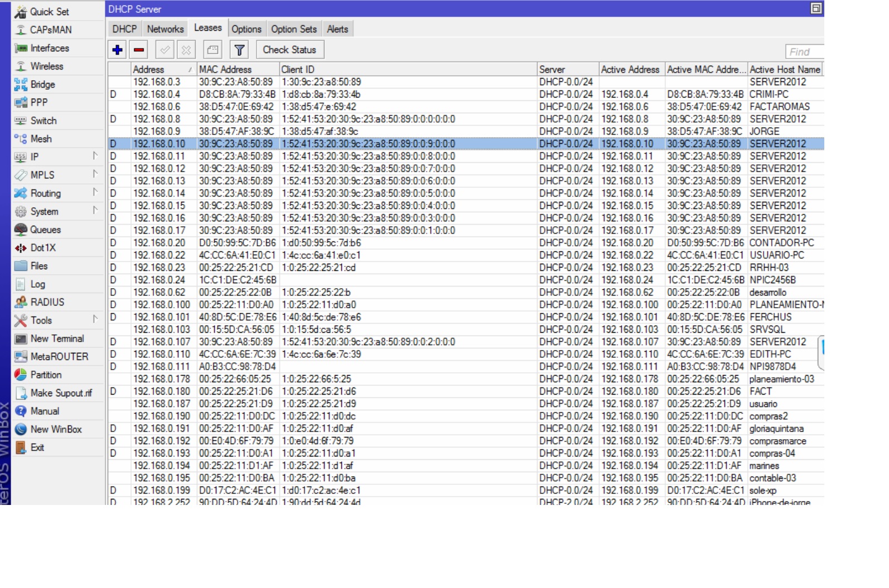Select lease row with host NPIC2456B

click(x=466, y=280)
